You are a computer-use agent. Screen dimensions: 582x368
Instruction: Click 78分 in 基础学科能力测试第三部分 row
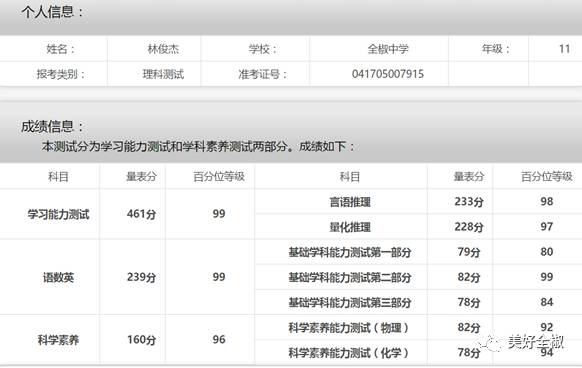[469, 302]
